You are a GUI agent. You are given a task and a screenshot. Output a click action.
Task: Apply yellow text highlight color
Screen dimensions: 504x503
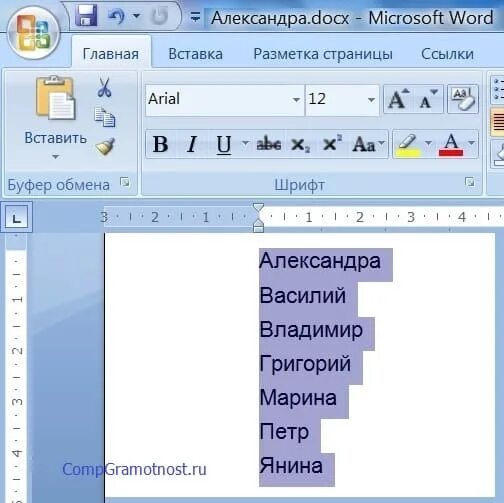407,145
